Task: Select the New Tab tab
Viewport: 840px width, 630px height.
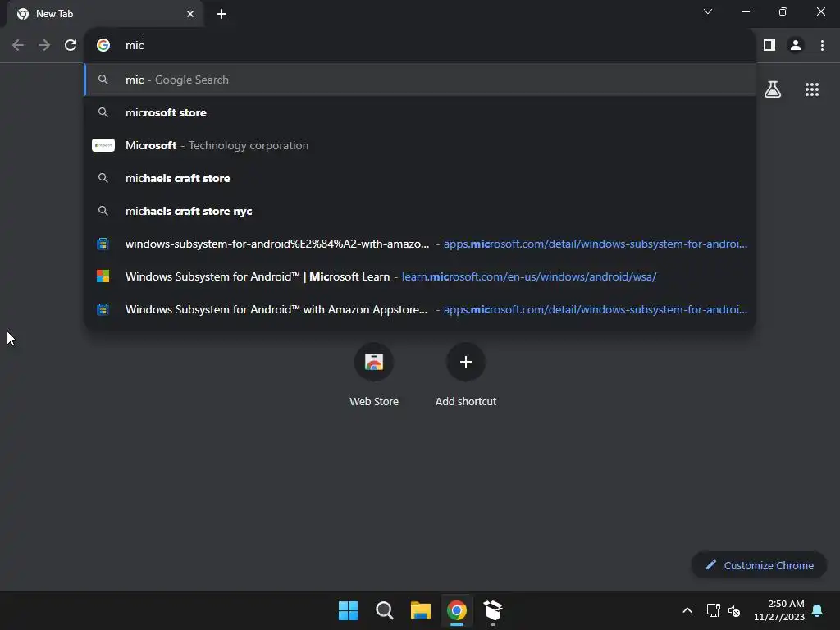Action: click(105, 14)
